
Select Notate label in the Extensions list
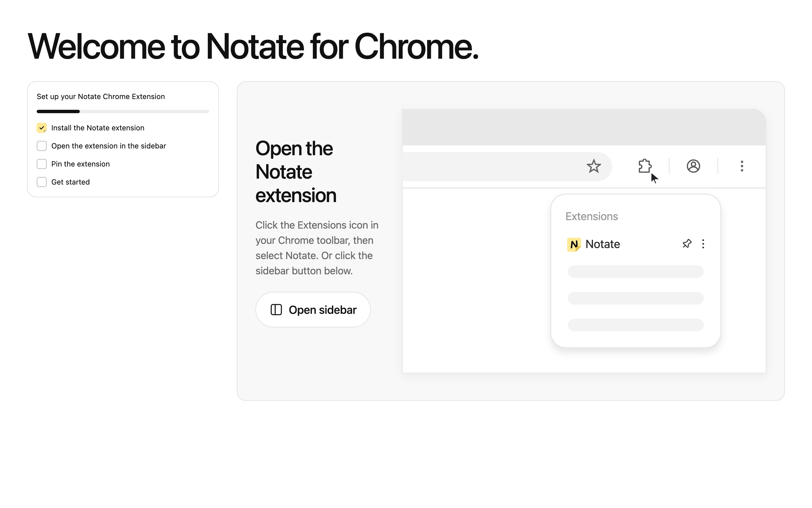pyautogui.click(x=603, y=244)
